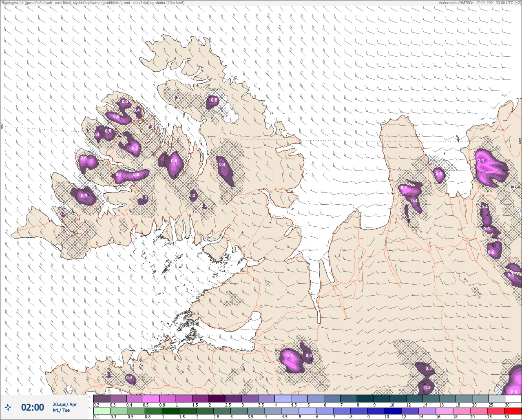Select the 02:00 forecast time label
Screen dimensions: 522x420
pyautogui.click(x=33, y=407)
